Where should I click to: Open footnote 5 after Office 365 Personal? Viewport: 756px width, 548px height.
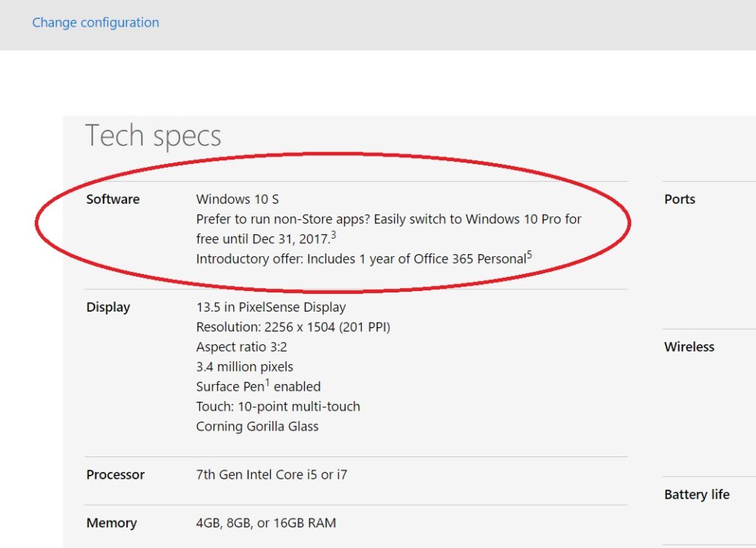(529, 256)
